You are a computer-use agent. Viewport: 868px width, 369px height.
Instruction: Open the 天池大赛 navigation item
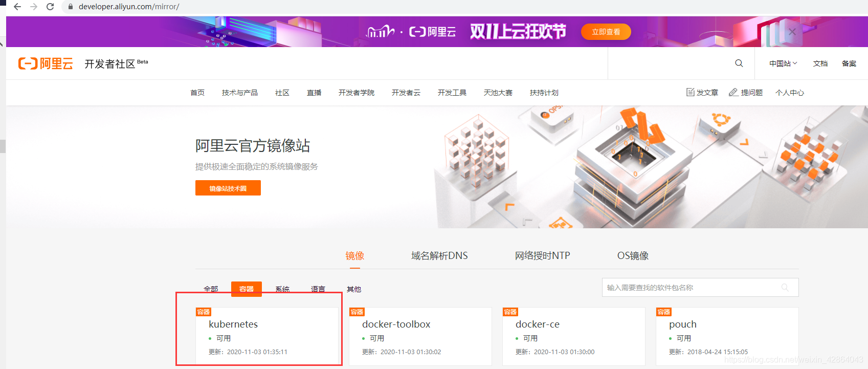click(498, 93)
